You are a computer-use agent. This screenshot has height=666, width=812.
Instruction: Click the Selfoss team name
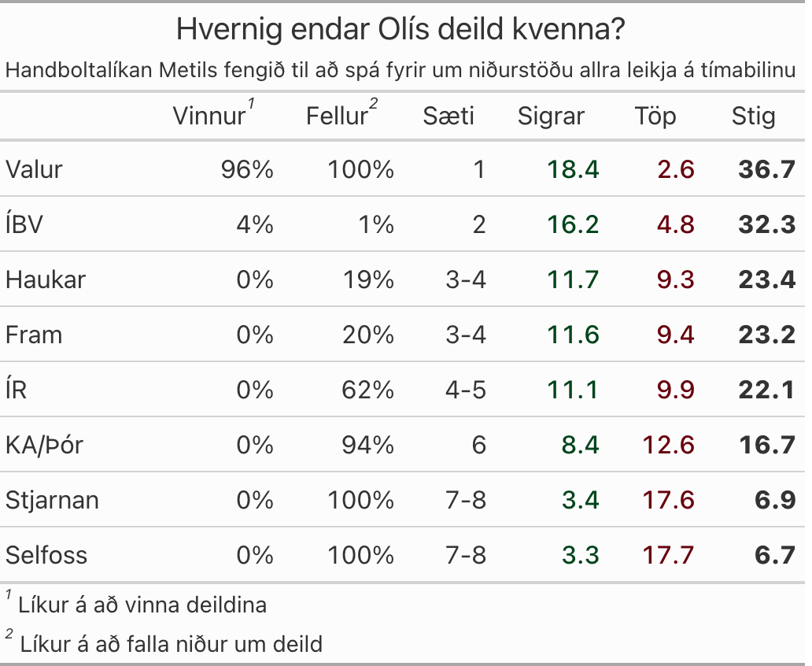click(x=46, y=555)
